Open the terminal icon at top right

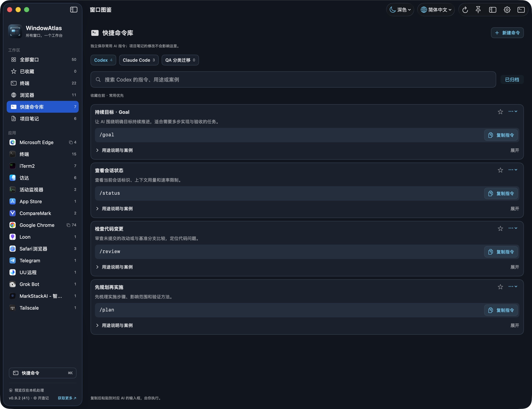pyautogui.click(x=521, y=10)
